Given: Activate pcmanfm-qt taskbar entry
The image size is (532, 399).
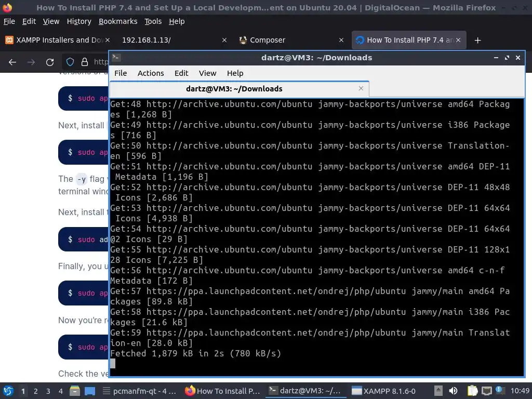Looking at the screenshot, I should pos(139,391).
